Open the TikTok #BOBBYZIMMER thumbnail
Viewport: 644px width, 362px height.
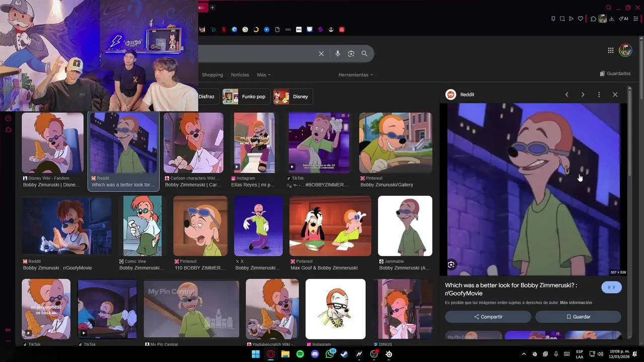tap(319, 143)
